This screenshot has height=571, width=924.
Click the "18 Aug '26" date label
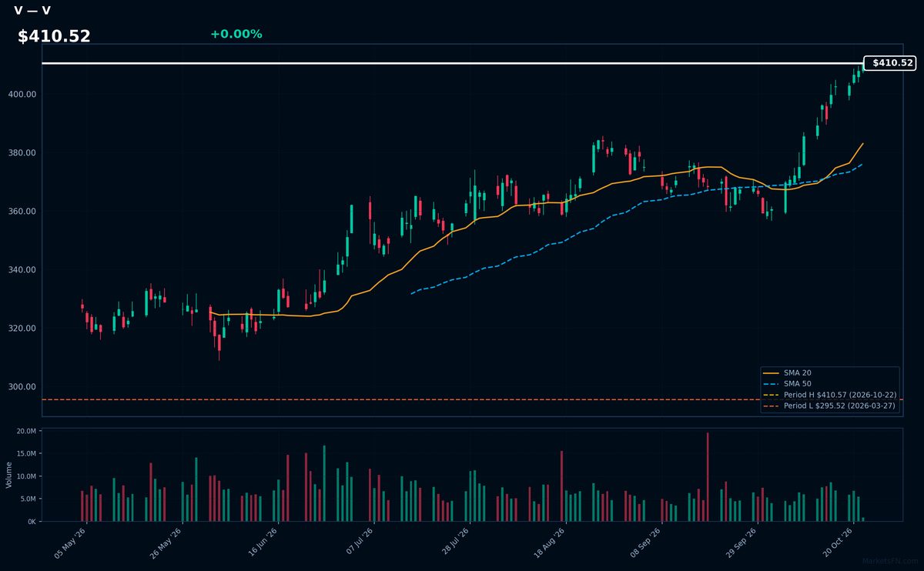548,543
